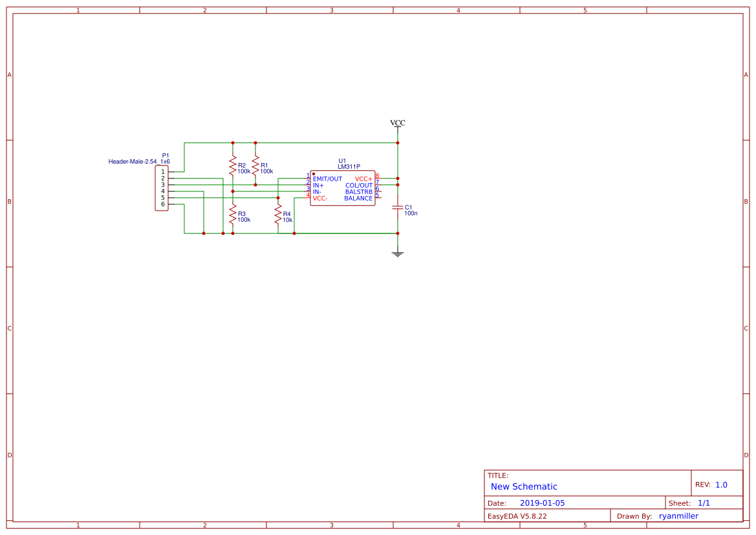Click the EasyEDA V5.8.22 text
This screenshot has height=535, width=756.
point(517,516)
